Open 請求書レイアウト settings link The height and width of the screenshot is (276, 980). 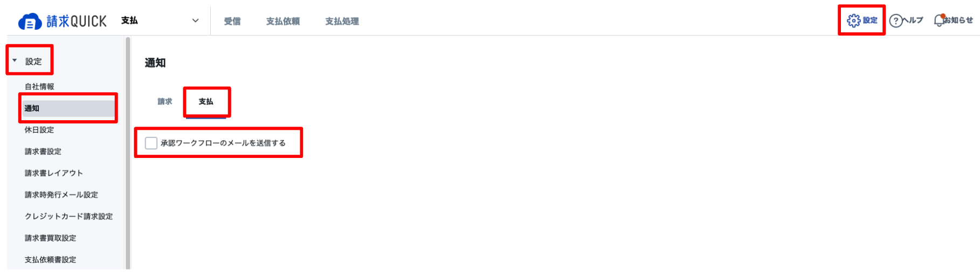(x=54, y=173)
